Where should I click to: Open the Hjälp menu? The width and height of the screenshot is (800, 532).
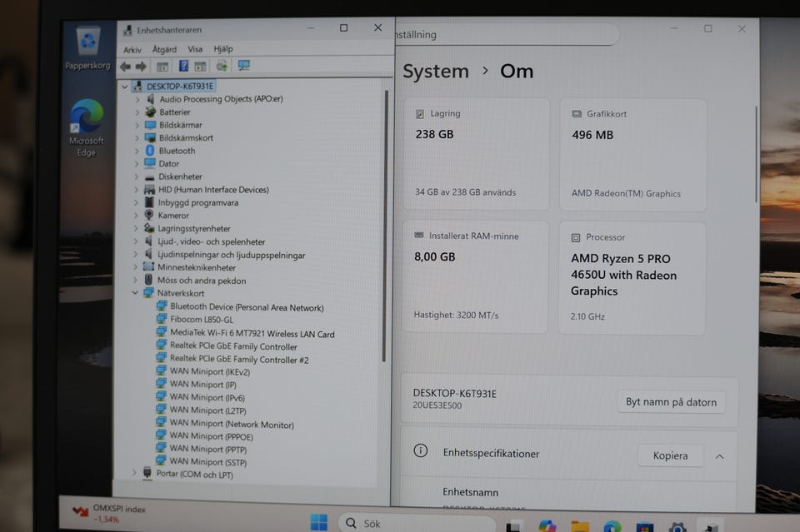(x=223, y=48)
